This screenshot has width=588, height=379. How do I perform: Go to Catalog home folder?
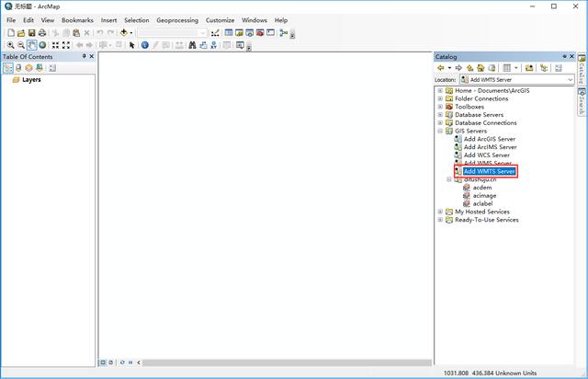[481, 68]
